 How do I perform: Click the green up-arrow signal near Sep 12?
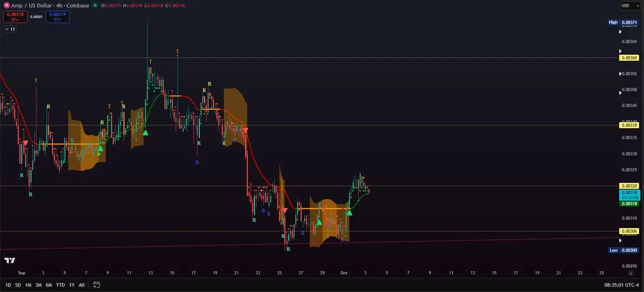pyautogui.click(x=145, y=132)
